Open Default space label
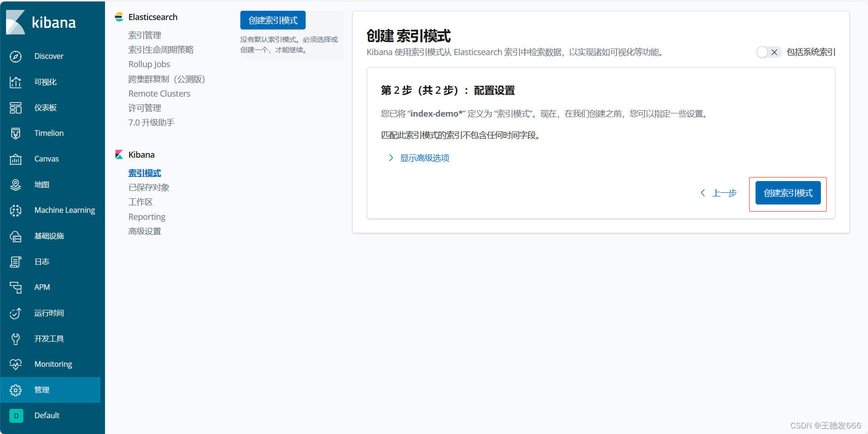This screenshot has width=868, height=434. tap(47, 415)
